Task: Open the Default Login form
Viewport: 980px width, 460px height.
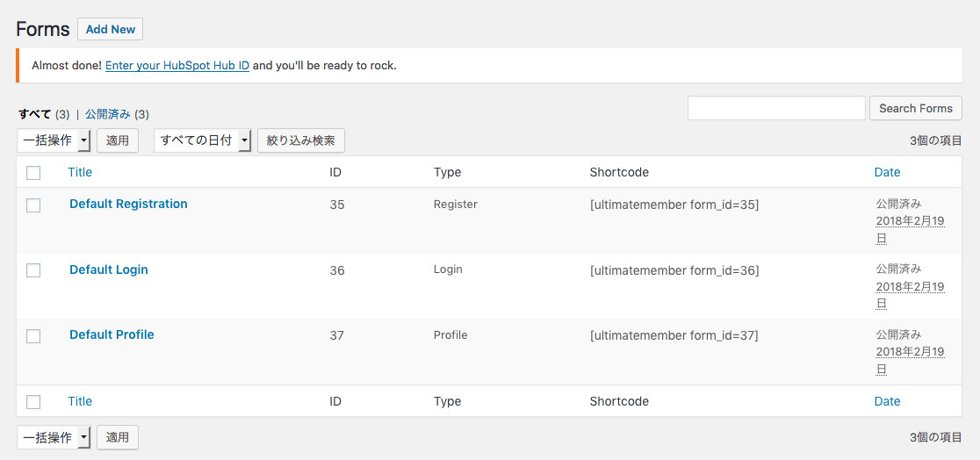Action: [x=109, y=270]
